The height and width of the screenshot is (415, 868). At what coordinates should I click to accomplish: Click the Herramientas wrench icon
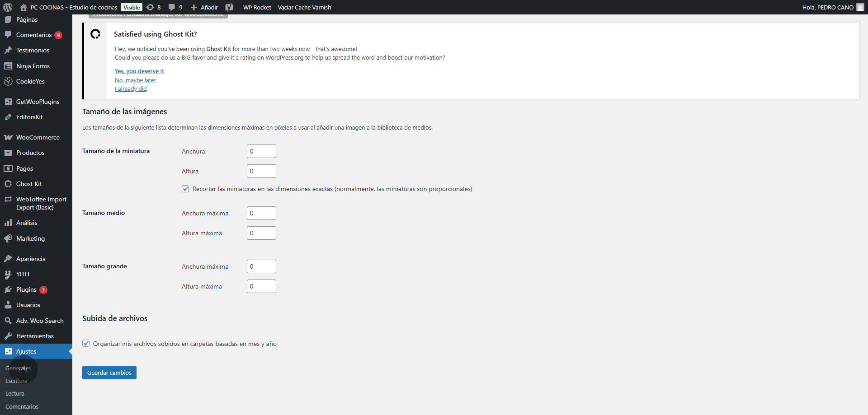pyautogui.click(x=8, y=336)
